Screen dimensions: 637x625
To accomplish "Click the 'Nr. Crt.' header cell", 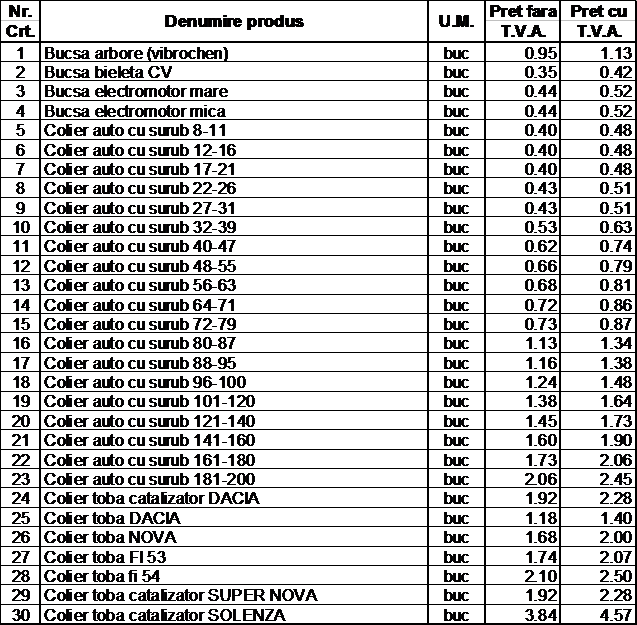I will click(20, 22).
